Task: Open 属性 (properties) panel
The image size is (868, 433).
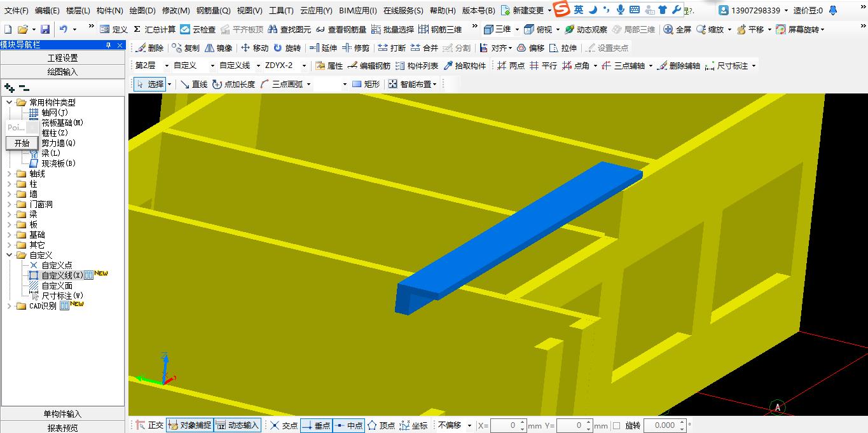Action: pyautogui.click(x=329, y=65)
